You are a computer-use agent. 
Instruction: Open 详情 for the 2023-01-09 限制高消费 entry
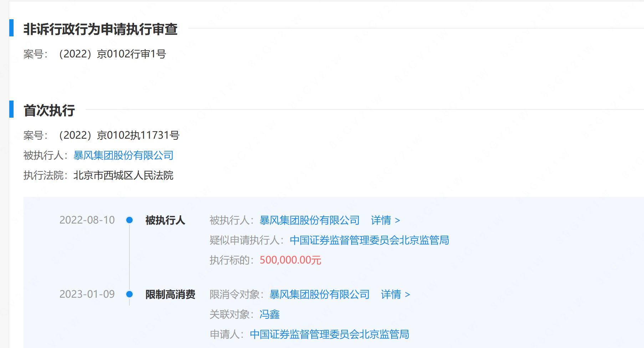[x=395, y=295]
